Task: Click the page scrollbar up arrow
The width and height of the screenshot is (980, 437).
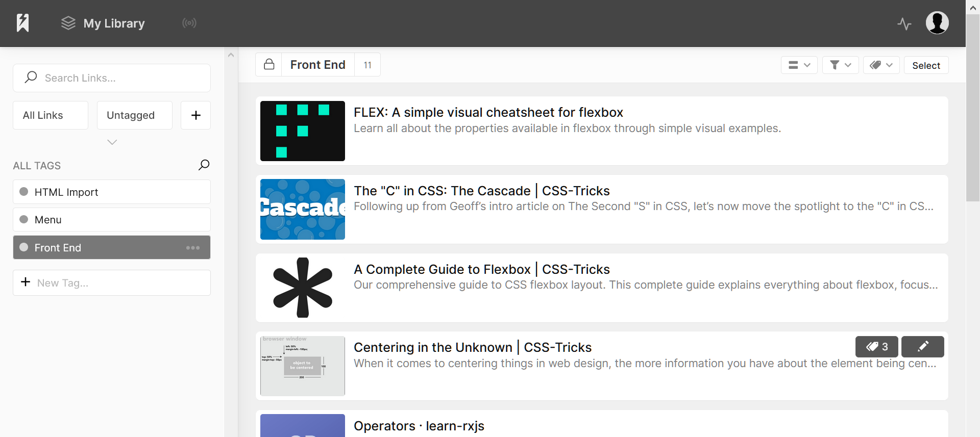Action: (x=973, y=8)
